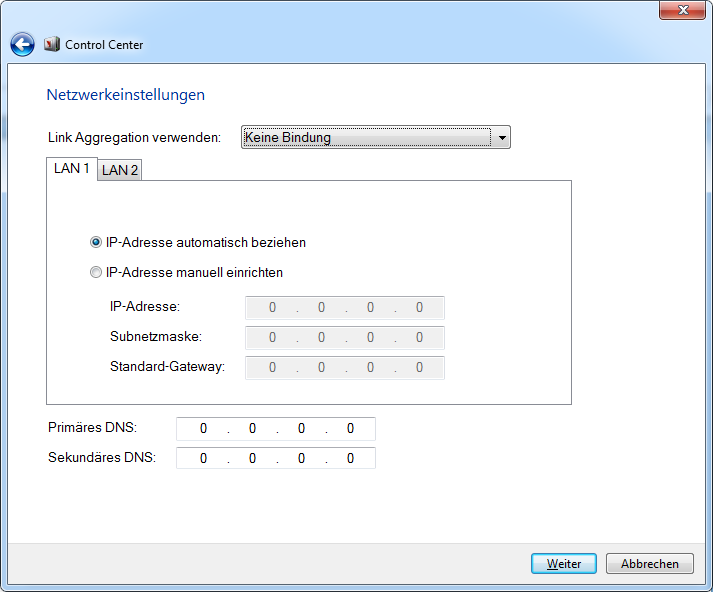
Task: Click the IP-Adresse field
Action: tap(345, 308)
